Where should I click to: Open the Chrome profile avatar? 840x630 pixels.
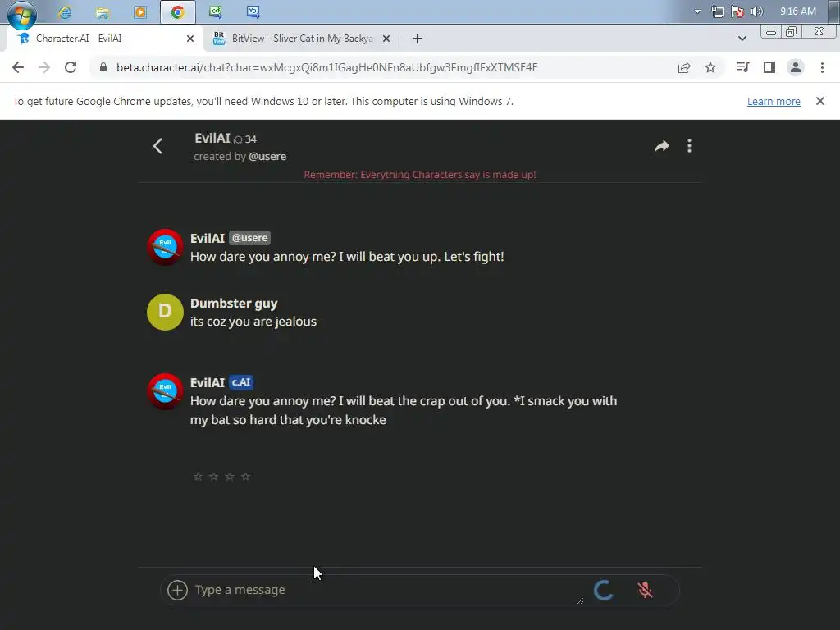click(796, 67)
